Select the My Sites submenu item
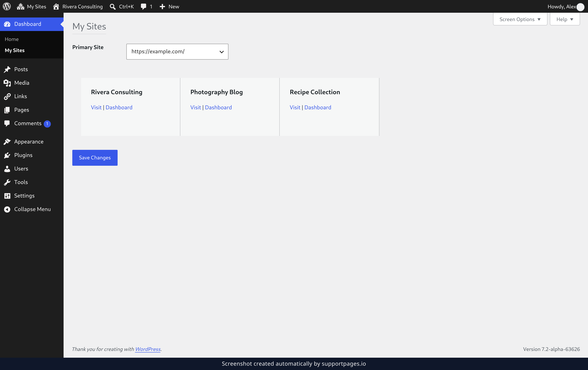Screen dimensions: 588x370 pyautogui.click(x=15, y=50)
